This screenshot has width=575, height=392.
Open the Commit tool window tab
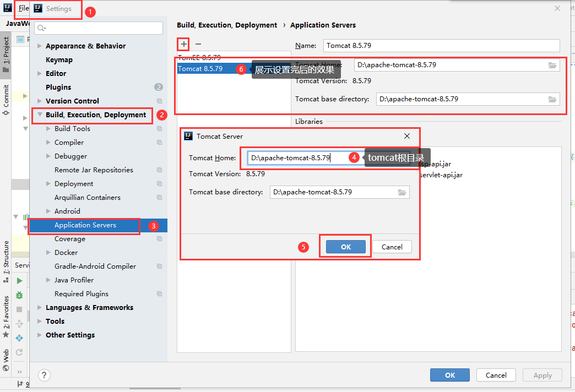tap(6, 99)
